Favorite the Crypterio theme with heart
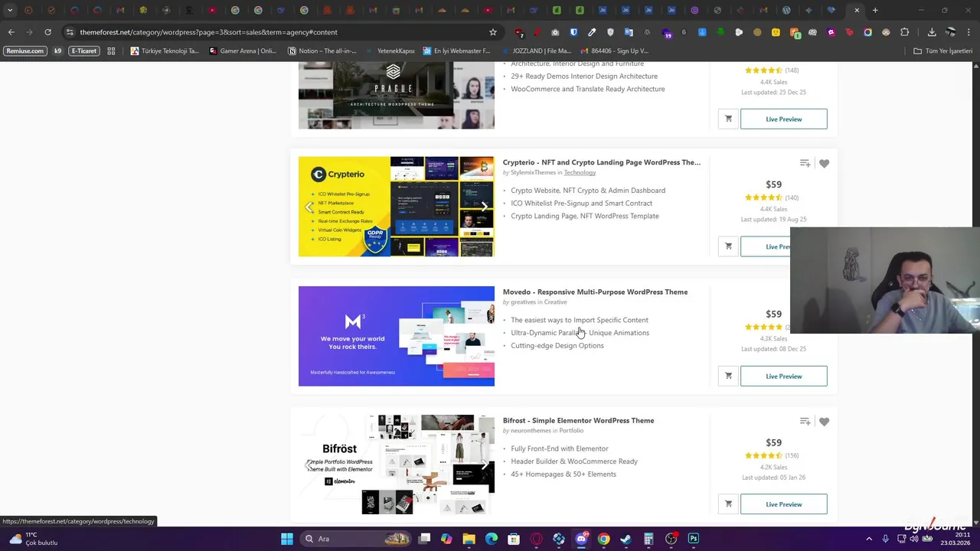The height and width of the screenshot is (551, 980). pyautogui.click(x=824, y=164)
